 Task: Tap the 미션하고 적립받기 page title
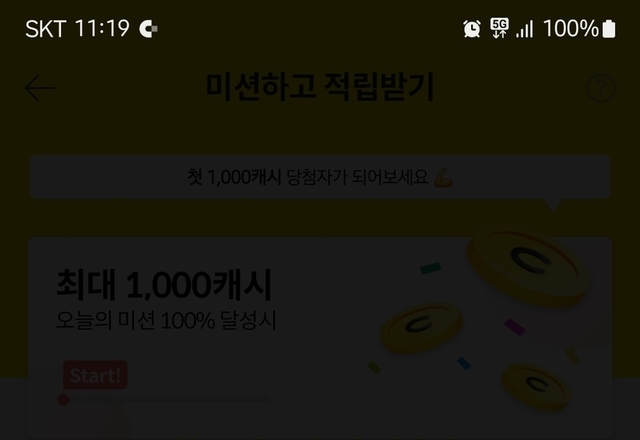pyautogui.click(x=320, y=87)
